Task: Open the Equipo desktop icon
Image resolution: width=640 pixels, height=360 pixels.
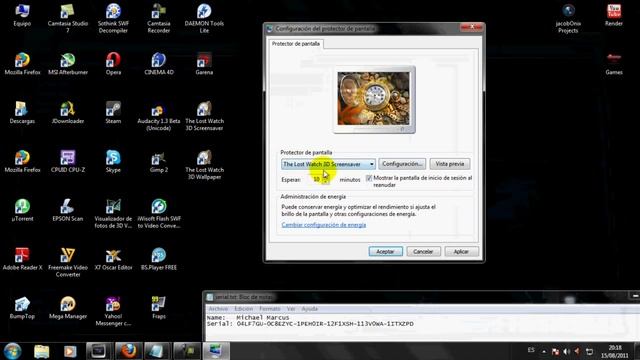Action: 22,15
